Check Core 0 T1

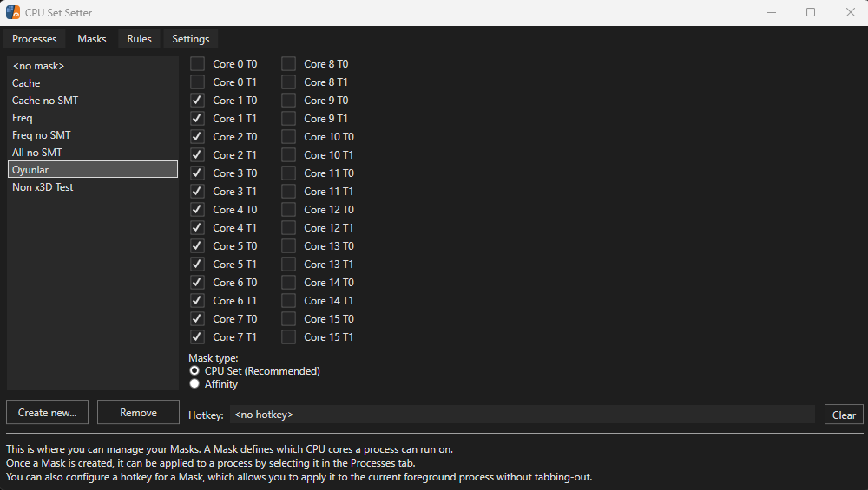pyautogui.click(x=197, y=82)
